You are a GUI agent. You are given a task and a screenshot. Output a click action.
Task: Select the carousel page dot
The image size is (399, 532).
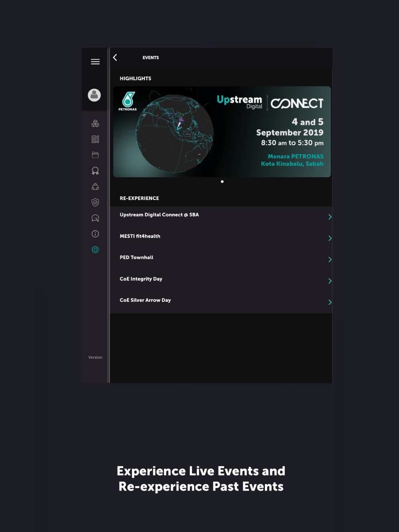coord(222,181)
